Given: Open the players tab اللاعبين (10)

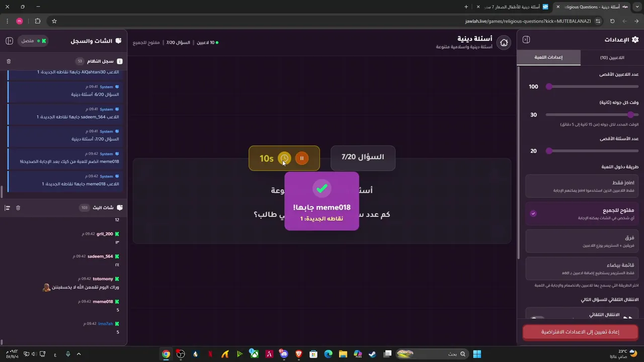Looking at the screenshot, I should click(x=612, y=57).
